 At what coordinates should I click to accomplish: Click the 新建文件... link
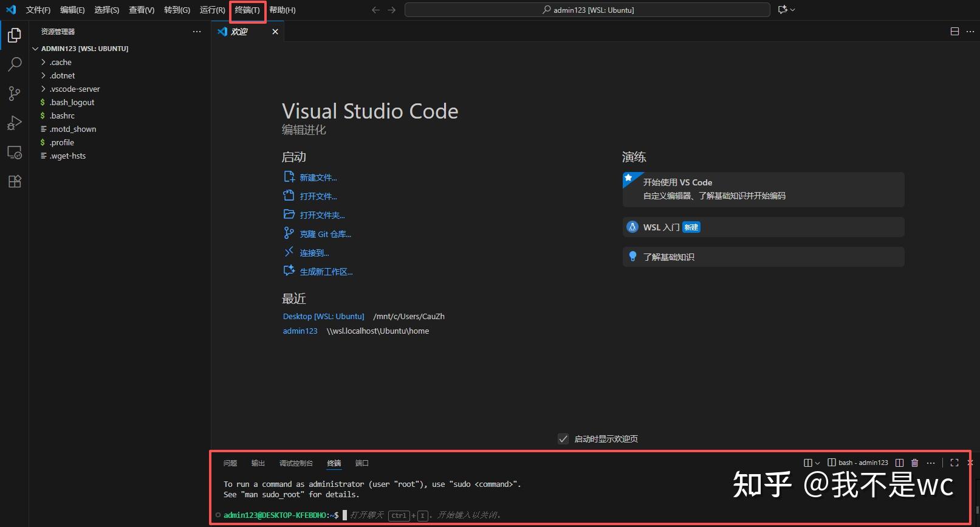[318, 177]
